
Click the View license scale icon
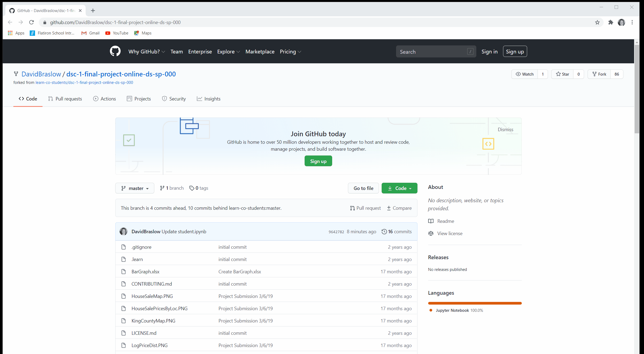point(431,233)
